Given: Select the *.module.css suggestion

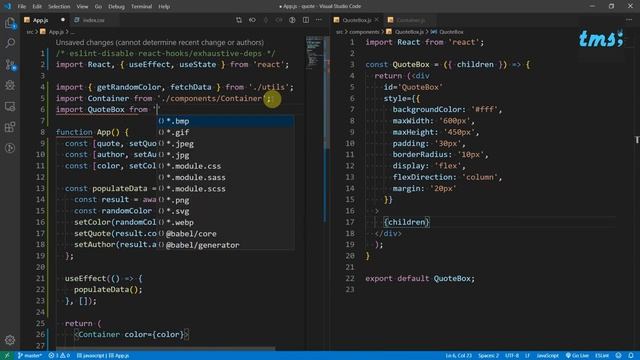Looking at the screenshot, I should (226, 166).
